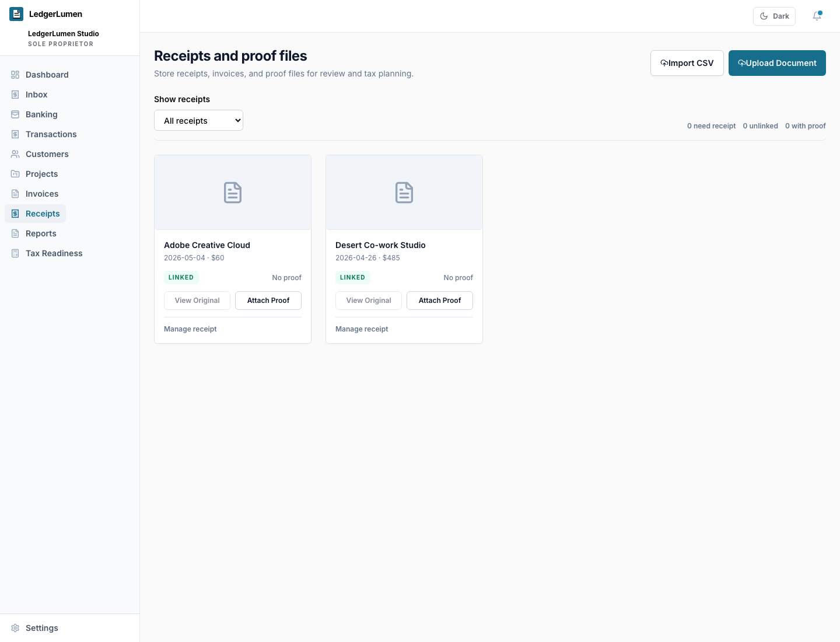Manage receipt for Desert Co-work Studio
This screenshot has width=840, height=642.
point(362,329)
